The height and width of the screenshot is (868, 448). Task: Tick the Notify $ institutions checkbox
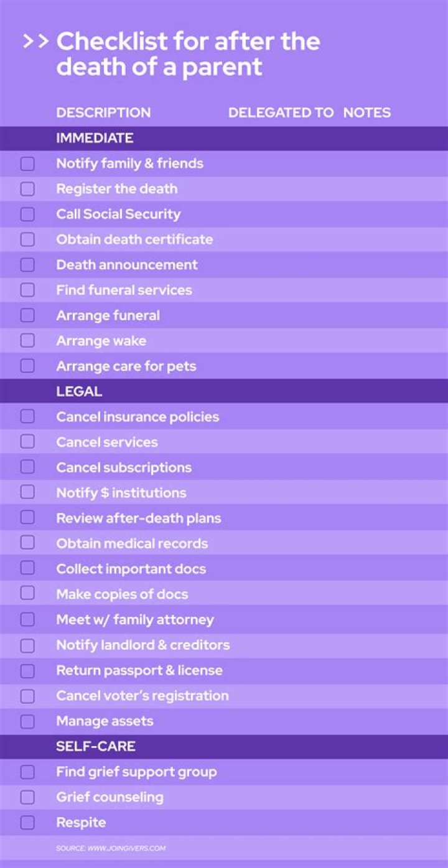pyautogui.click(x=27, y=492)
